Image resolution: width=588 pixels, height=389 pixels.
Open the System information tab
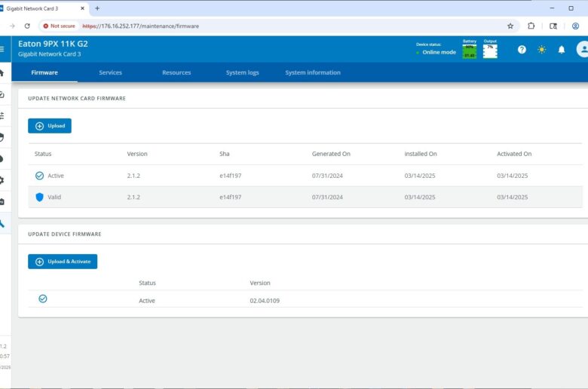[x=312, y=72]
